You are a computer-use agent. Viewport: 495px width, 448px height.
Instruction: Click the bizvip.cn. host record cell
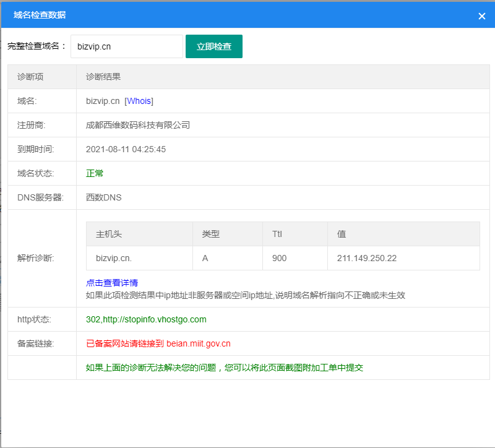114,258
